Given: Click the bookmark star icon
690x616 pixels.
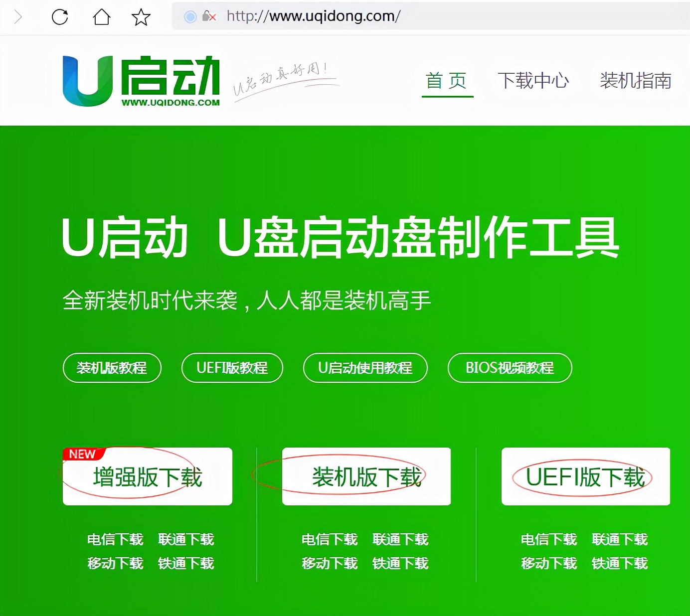Looking at the screenshot, I should [x=140, y=15].
